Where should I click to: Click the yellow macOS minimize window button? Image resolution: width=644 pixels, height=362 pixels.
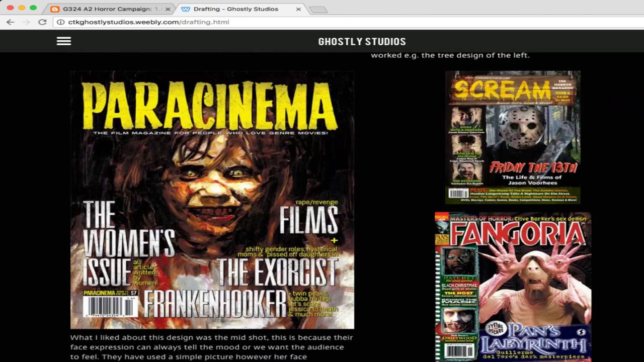pyautogui.click(x=22, y=8)
